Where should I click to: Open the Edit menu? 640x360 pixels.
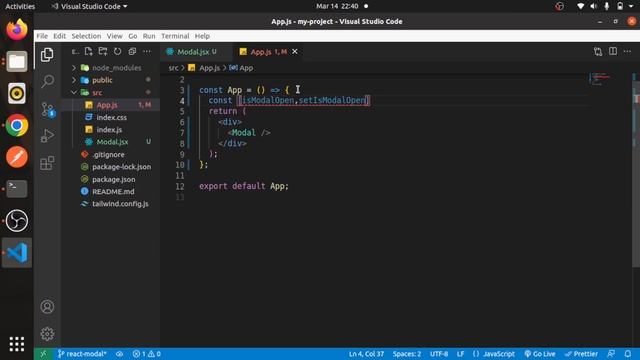click(x=60, y=36)
